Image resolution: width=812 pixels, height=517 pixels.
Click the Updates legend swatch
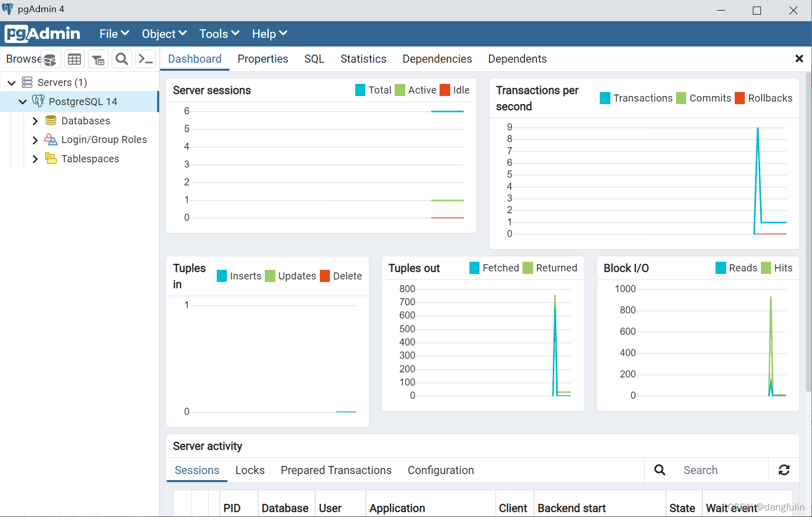coord(270,276)
